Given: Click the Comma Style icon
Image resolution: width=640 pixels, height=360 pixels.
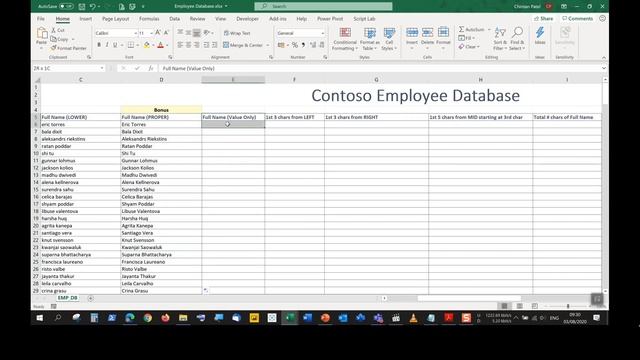Looking at the screenshot, I should (x=303, y=45).
